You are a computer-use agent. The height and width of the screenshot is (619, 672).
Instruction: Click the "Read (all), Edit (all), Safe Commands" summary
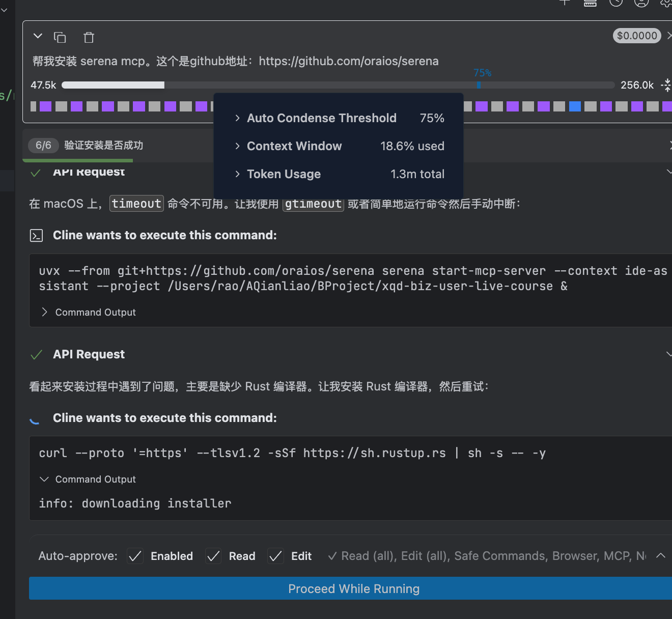pyautogui.click(x=487, y=556)
